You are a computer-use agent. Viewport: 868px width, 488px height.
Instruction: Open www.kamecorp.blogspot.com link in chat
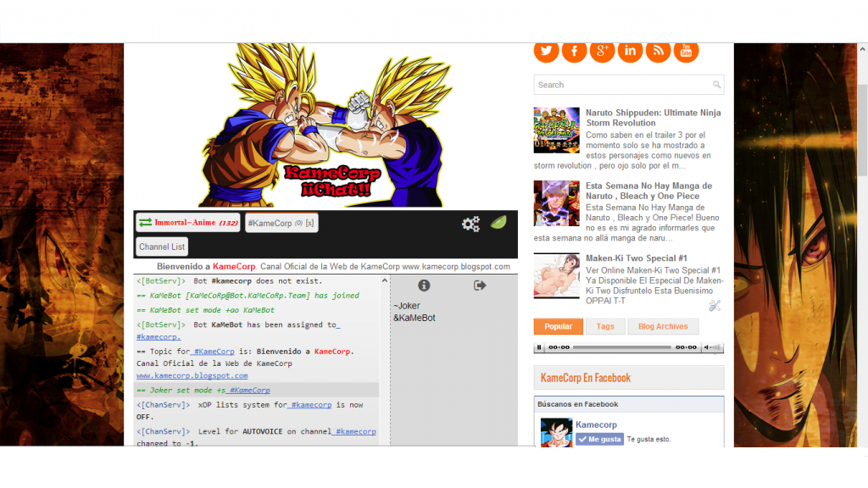coord(192,375)
